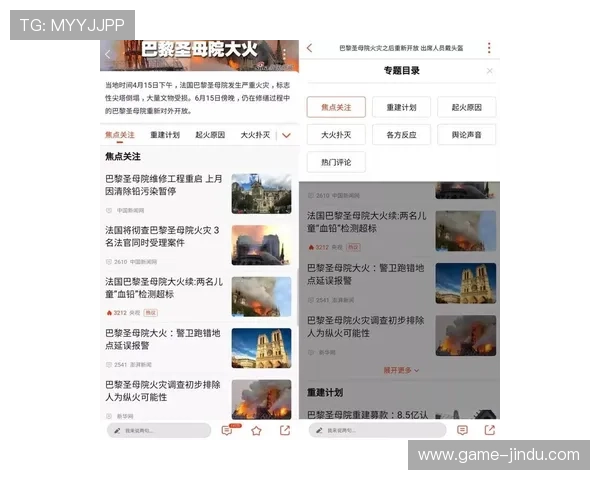Open fire thumbnail for right 人为纵火 article

tap(466, 336)
